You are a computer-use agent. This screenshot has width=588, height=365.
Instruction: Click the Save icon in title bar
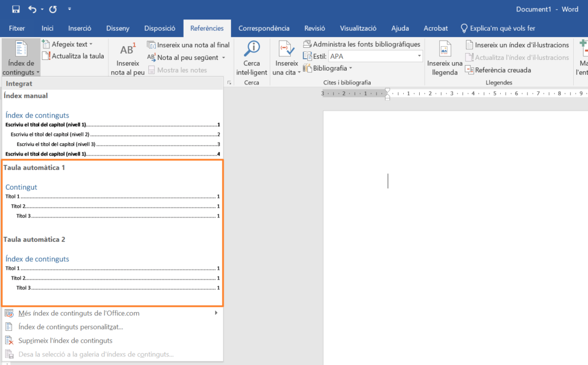[15, 9]
